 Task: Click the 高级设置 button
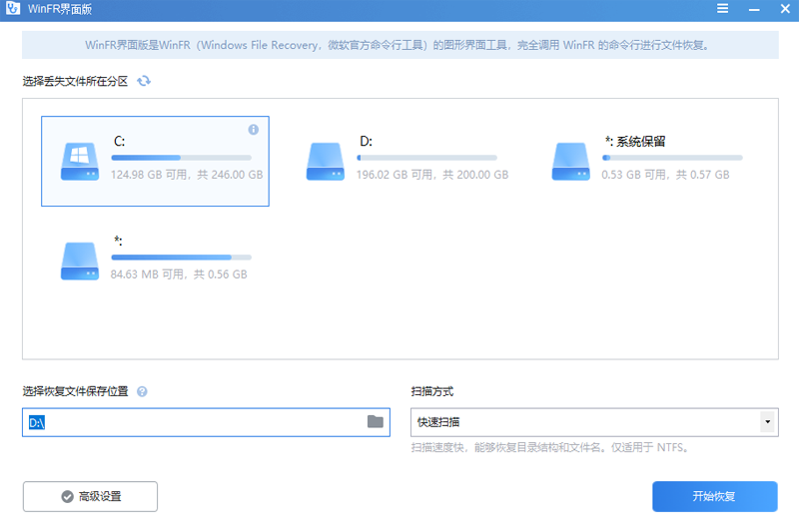pyautogui.click(x=90, y=496)
